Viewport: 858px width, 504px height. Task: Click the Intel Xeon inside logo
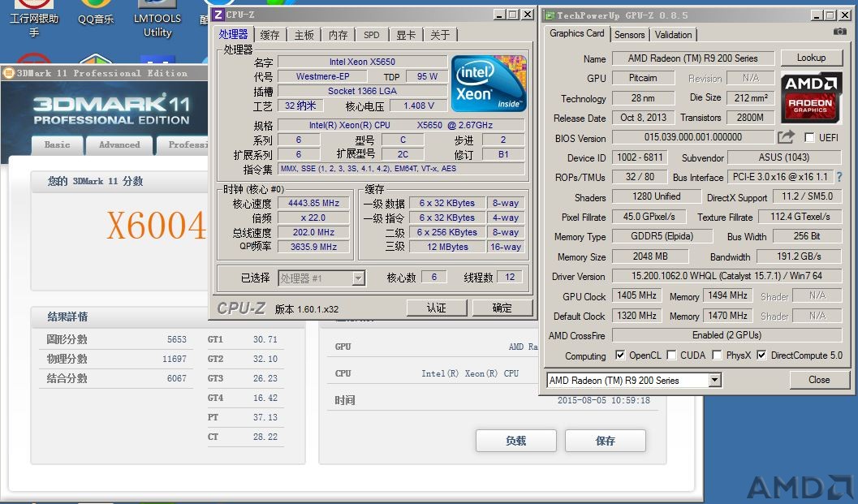point(489,83)
